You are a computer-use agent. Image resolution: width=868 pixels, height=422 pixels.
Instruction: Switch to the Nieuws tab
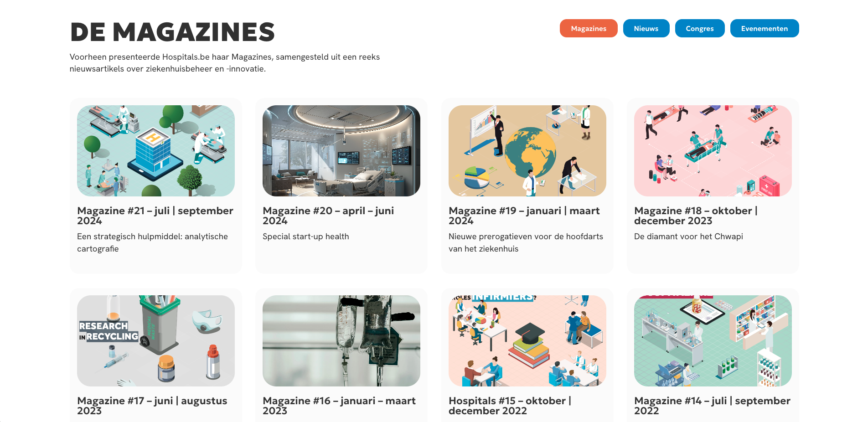point(646,28)
